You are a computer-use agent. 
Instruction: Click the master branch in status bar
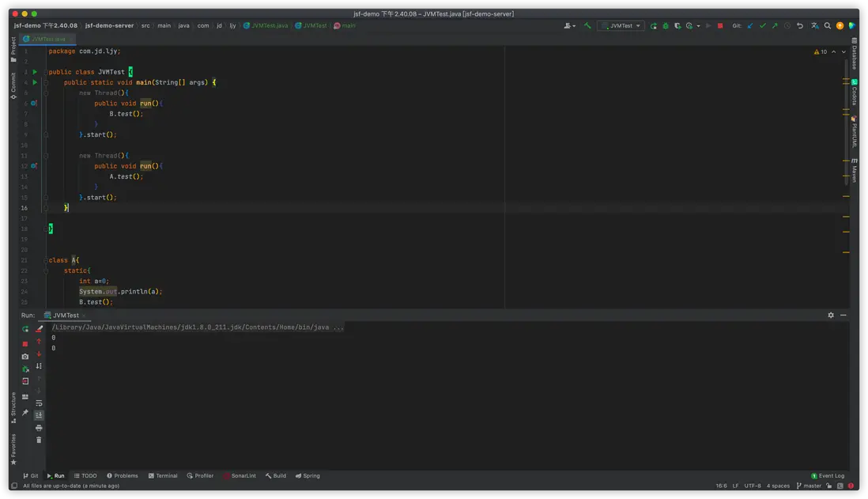[x=809, y=486]
